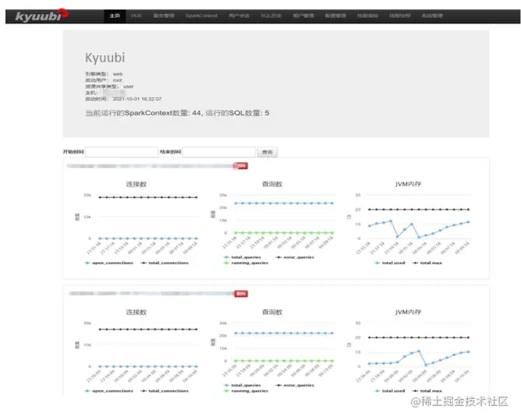Toggle total_queries series in the lower 查询数 chart

pyautogui.click(x=242, y=386)
